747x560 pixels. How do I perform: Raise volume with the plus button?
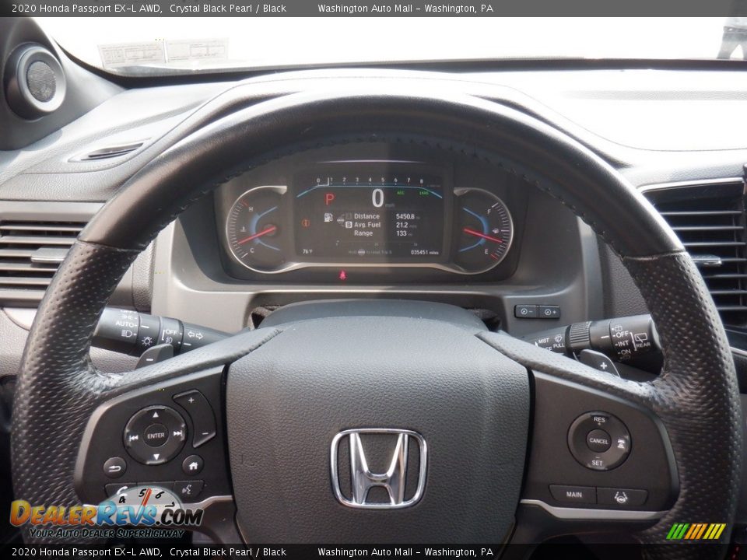191,401
